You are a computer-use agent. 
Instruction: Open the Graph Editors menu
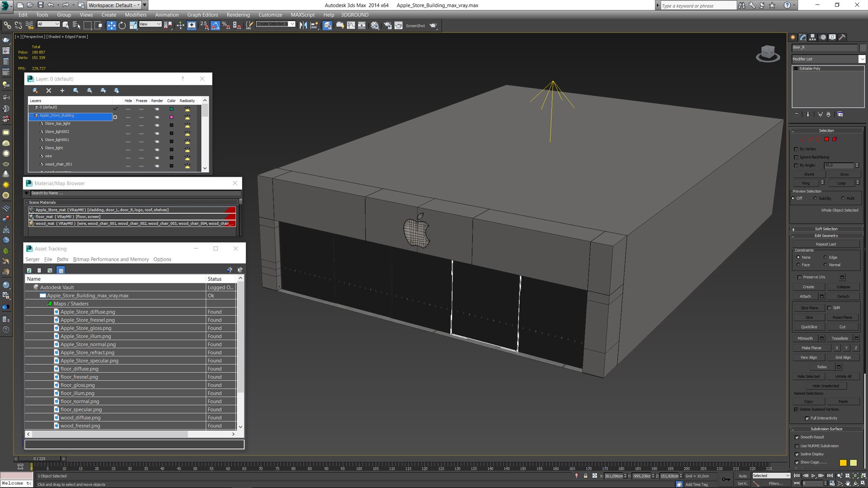coord(203,14)
